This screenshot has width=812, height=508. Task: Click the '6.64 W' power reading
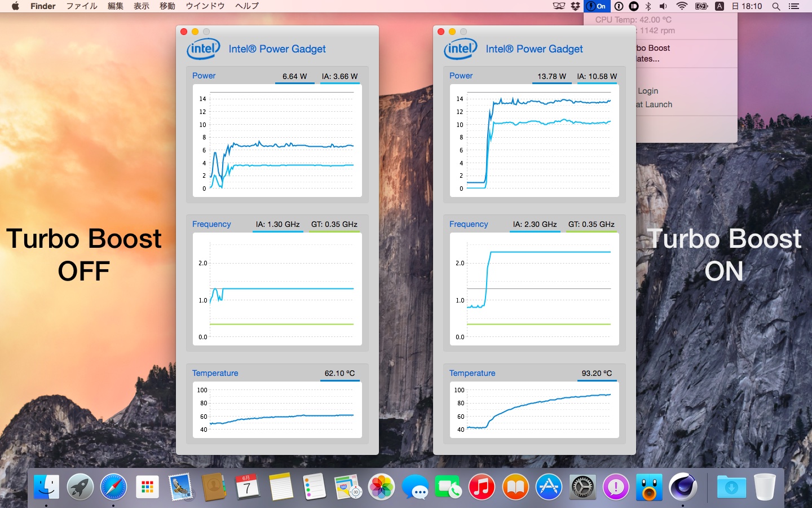click(295, 76)
